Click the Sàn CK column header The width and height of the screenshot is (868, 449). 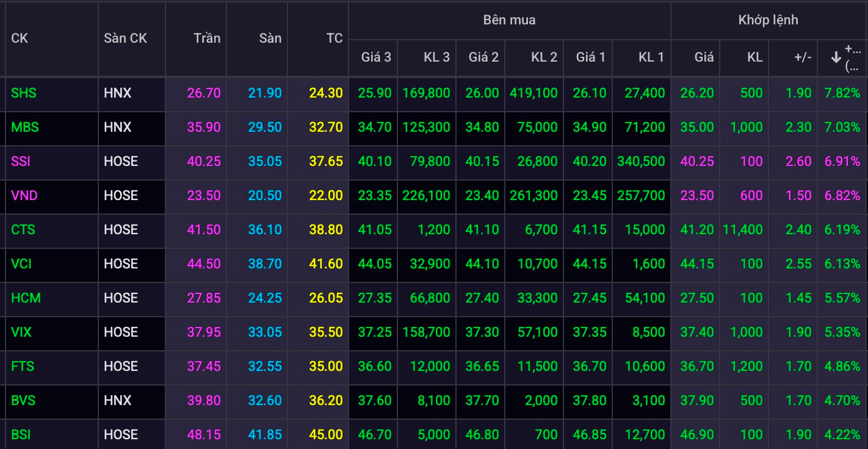pyautogui.click(x=125, y=38)
